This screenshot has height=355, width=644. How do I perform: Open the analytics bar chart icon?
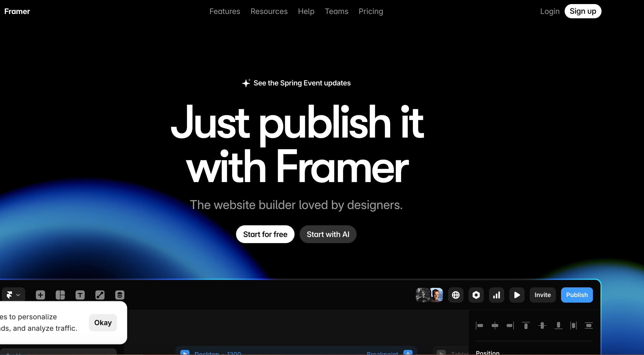(496, 295)
